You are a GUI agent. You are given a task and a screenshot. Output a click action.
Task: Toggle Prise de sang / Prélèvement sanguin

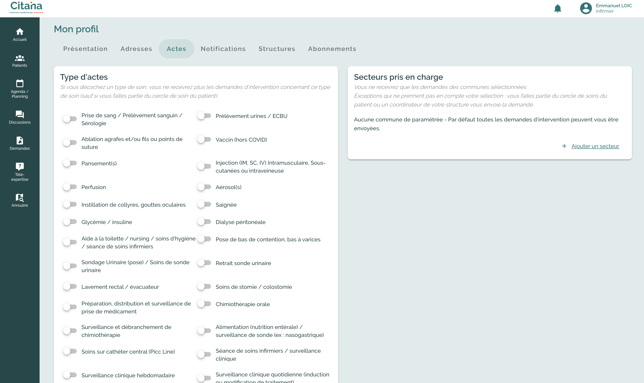pyautogui.click(x=69, y=119)
